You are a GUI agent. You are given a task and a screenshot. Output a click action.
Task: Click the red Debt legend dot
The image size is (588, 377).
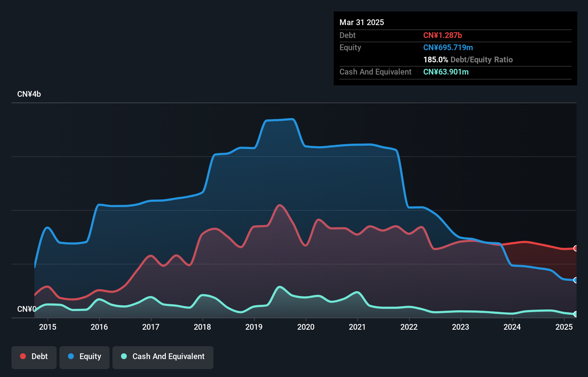[x=23, y=356]
